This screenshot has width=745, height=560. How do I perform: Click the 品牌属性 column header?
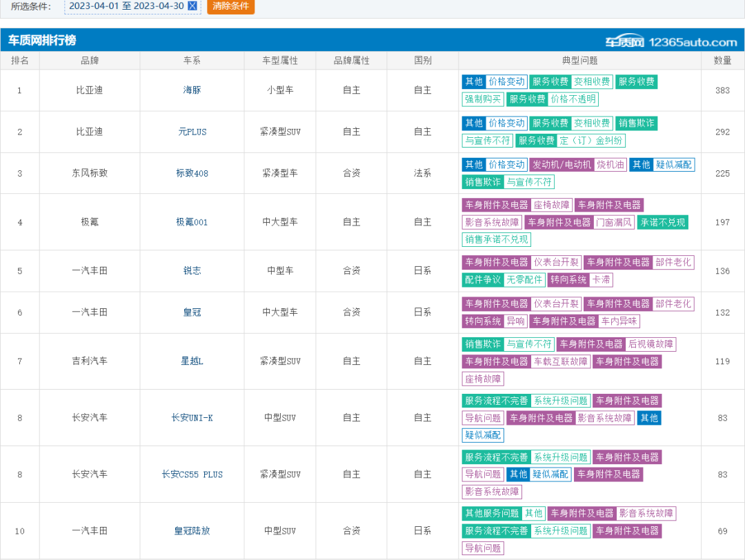pos(352,60)
